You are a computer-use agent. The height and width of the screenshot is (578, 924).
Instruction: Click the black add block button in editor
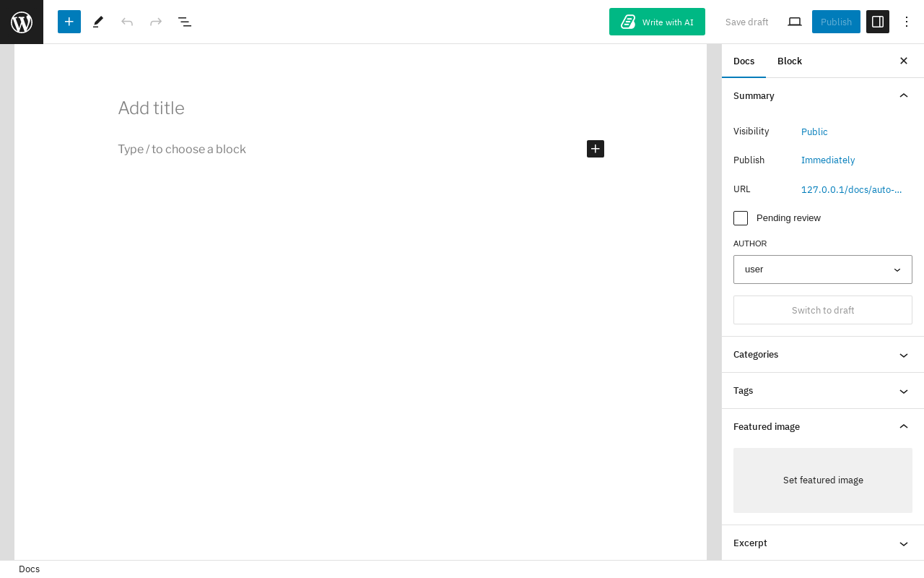(596, 149)
